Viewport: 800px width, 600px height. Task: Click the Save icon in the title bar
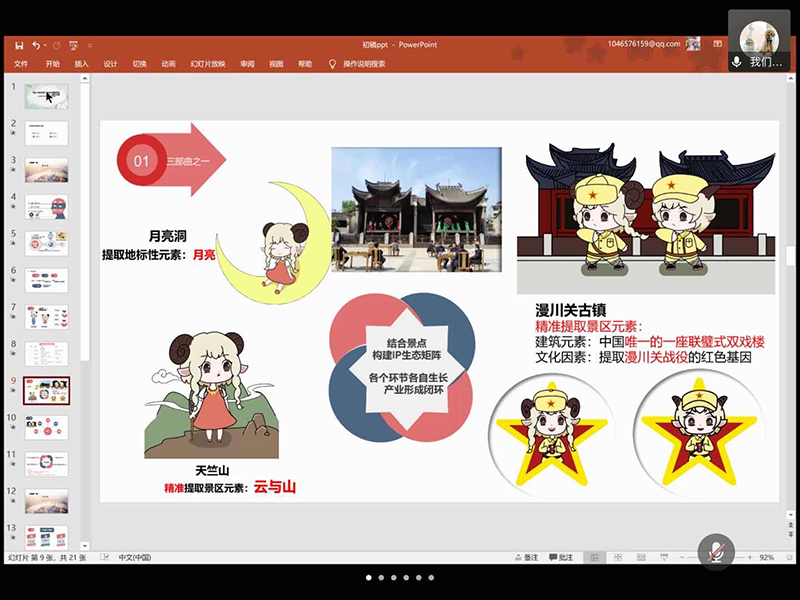[x=19, y=45]
